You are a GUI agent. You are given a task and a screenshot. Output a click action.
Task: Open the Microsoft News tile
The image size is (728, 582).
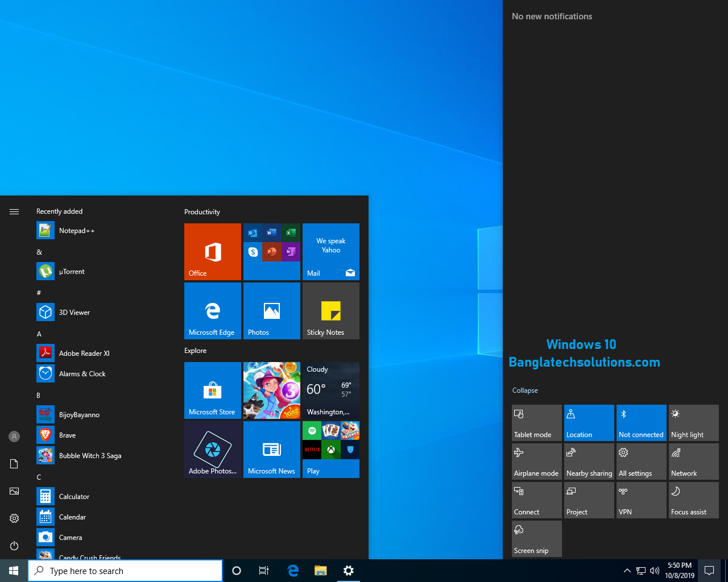coord(272,450)
